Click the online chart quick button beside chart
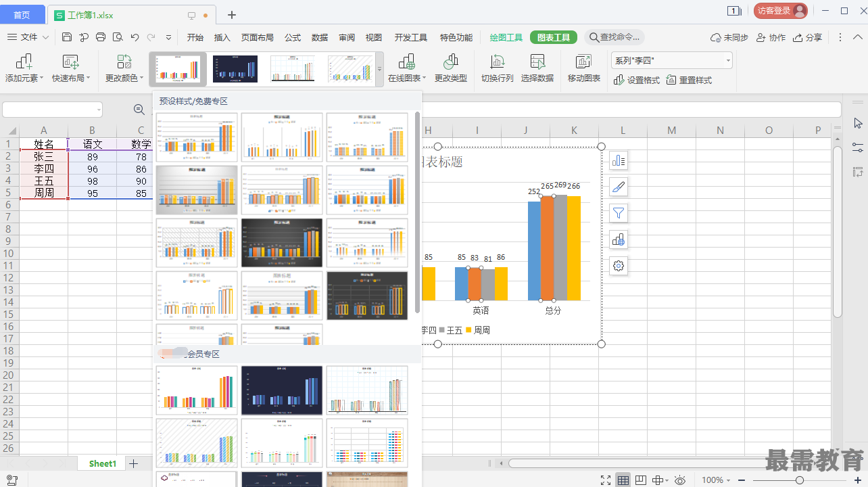The width and height of the screenshot is (868, 487). pos(619,239)
